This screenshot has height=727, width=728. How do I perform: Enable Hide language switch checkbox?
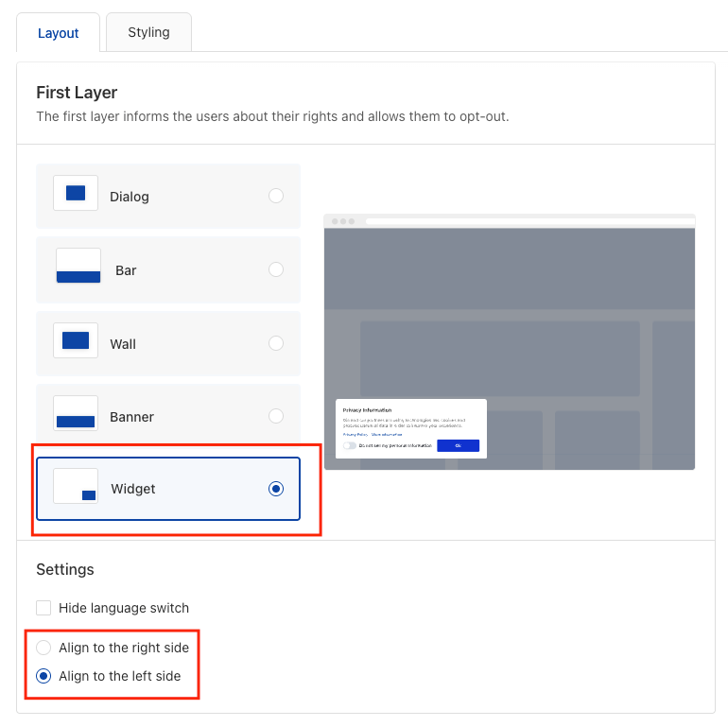tap(43, 608)
